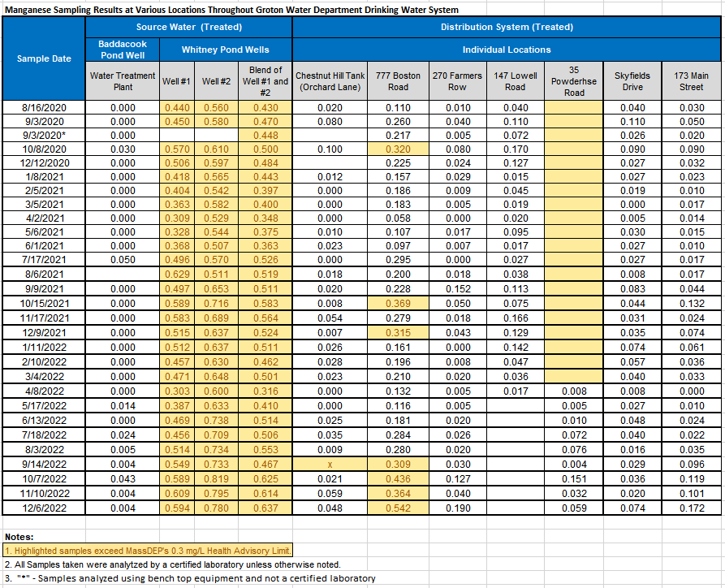Viewport: 725px width, 588px height.
Task: Click '0.629' Well #1 value for 8/6/2021
Action: (177, 275)
